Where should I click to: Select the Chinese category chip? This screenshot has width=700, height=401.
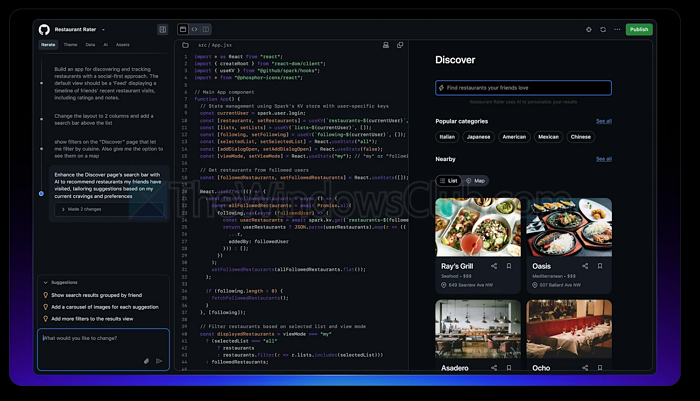(x=580, y=137)
